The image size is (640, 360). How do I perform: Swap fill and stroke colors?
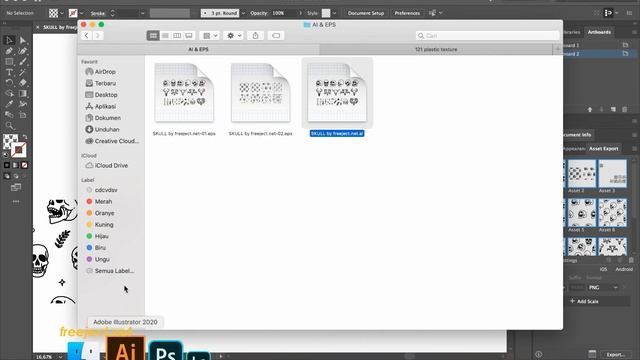click(25, 137)
